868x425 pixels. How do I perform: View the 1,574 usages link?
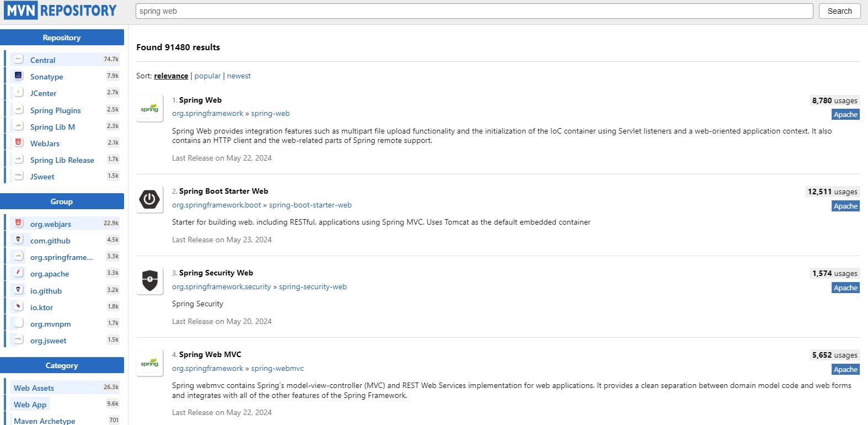pyautogui.click(x=834, y=273)
